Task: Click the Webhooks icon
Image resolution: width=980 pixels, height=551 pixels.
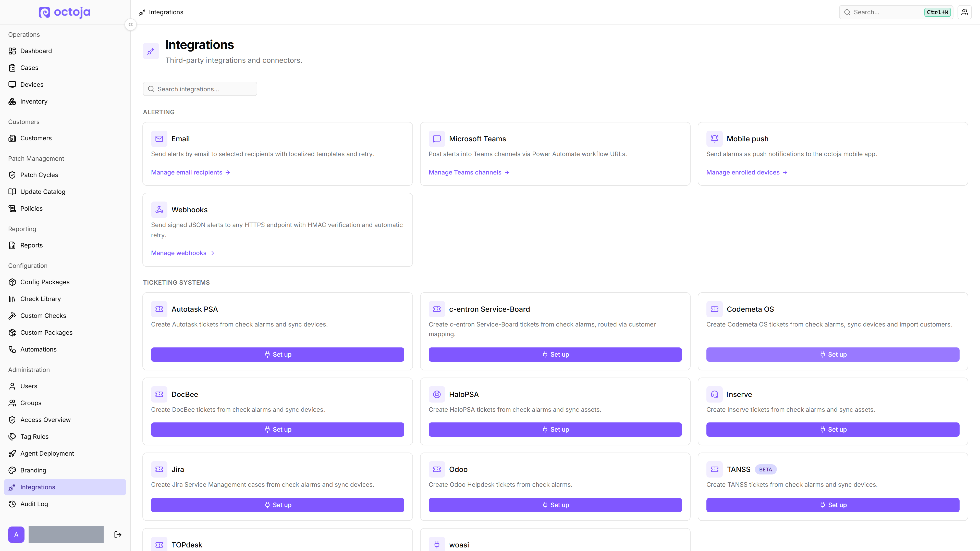Action: (x=159, y=209)
